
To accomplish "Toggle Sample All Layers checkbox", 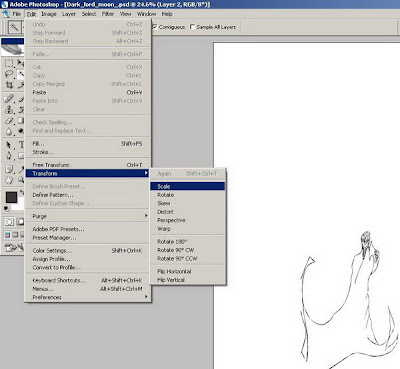I will click(x=192, y=27).
